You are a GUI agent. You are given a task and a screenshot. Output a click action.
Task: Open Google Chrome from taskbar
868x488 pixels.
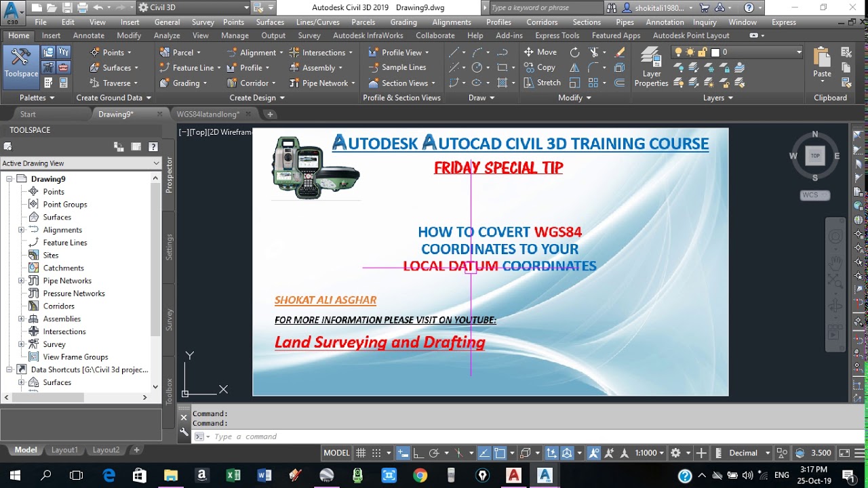pos(420,475)
